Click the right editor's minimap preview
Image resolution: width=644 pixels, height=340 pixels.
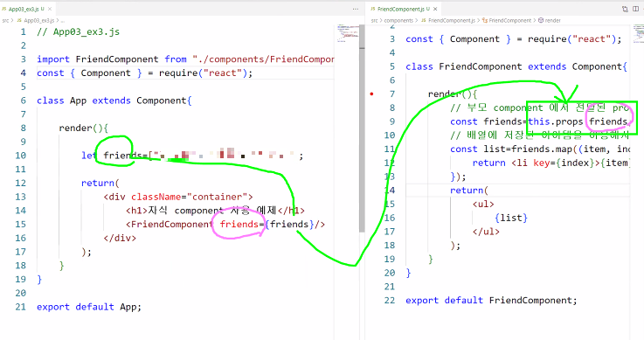point(638,34)
